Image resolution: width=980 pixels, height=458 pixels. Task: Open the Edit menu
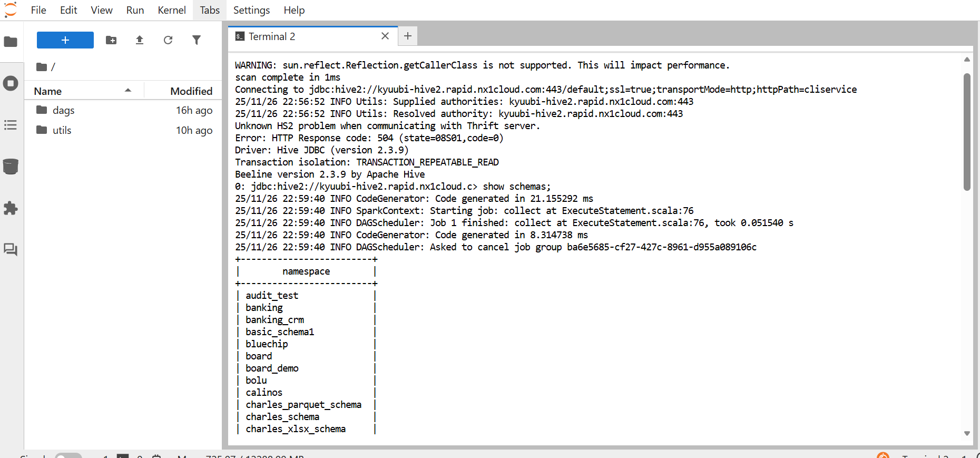[x=68, y=10]
